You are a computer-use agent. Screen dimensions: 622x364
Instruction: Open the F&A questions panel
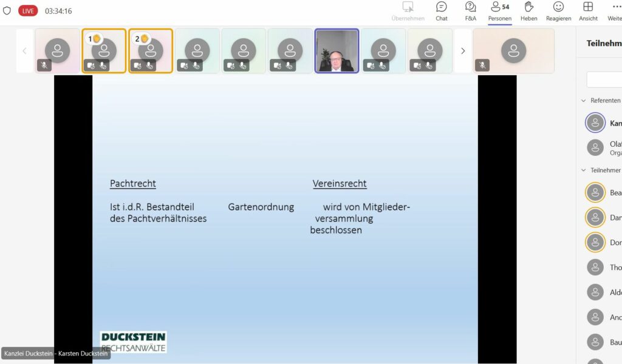tap(471, 11)
